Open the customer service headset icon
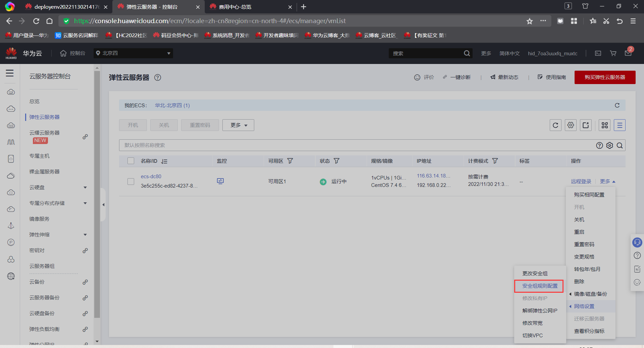 pos(637,242)
